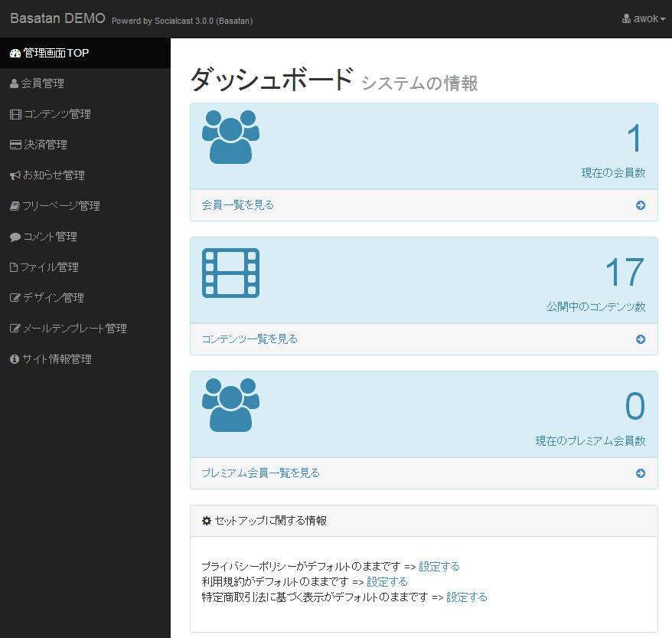Select デザイン管理 in sidebar
This screenshot has width=672, height=638.
pos(53,298)
